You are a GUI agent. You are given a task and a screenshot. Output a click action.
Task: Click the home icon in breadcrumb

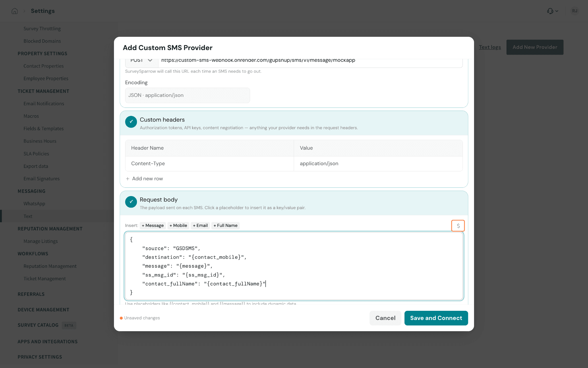coord(15,11)
